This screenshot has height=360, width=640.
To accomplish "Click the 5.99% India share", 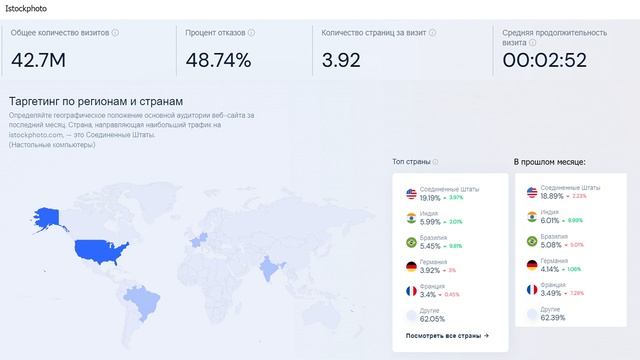I will pos(430,222).
